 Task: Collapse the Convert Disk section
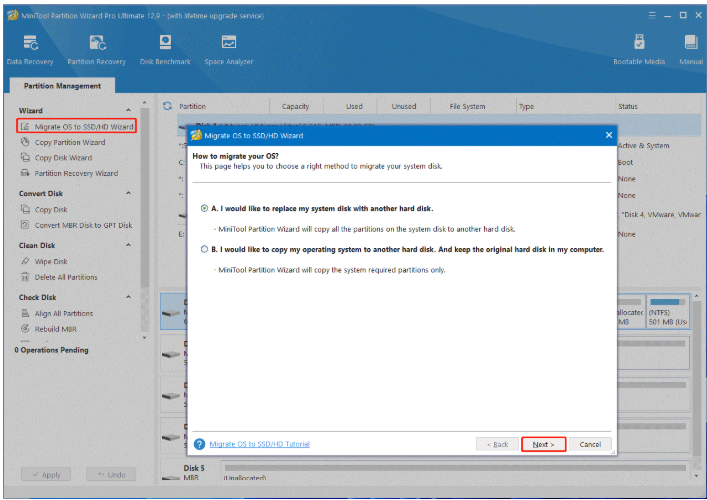point(129,193)
